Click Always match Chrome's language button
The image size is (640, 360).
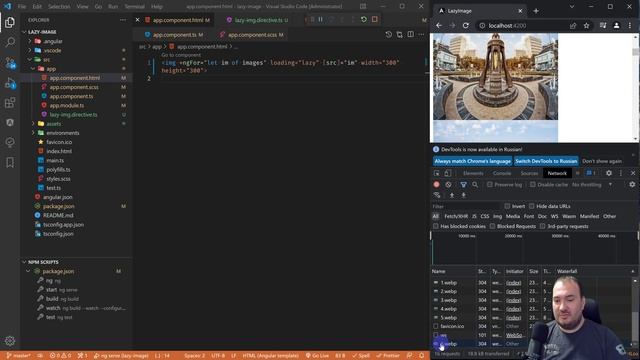[472, 161]
